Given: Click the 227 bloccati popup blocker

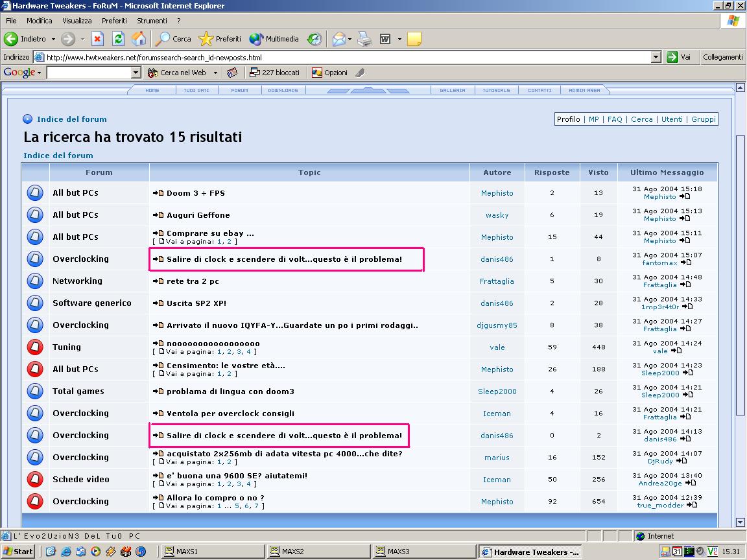Looking at the screenshot, I should click(x=274, y=73).
